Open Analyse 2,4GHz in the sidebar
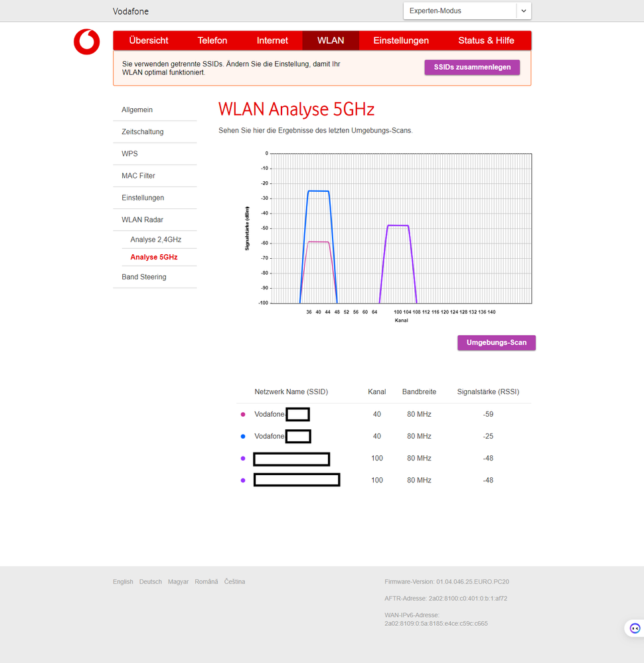The height and width of the screenshot is (663, 644). [x=154, y=239]
